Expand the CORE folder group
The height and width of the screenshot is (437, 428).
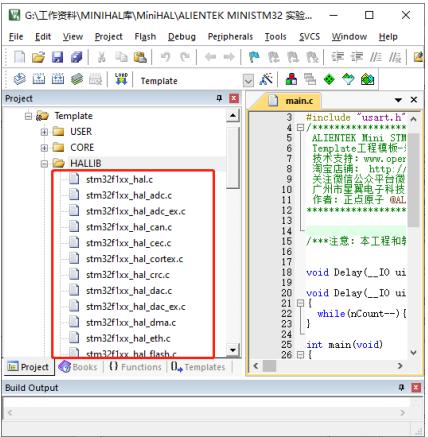click(44, 148)
